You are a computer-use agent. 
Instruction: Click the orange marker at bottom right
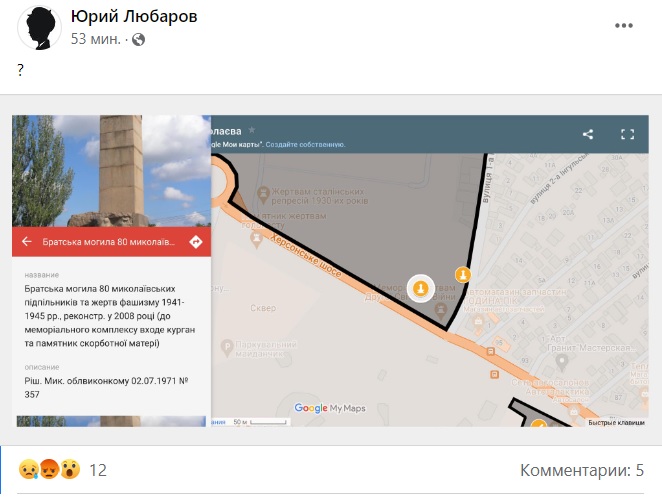coord(538,424)
